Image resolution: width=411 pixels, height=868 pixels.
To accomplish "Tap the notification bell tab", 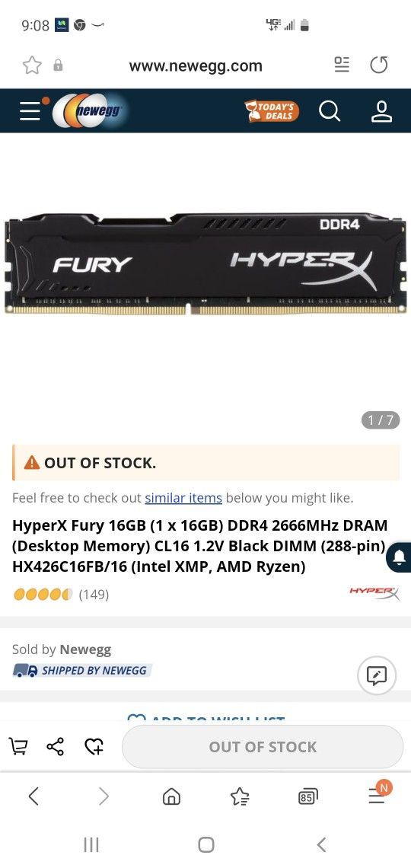I will pyautogui.click(x=400, y=557).
